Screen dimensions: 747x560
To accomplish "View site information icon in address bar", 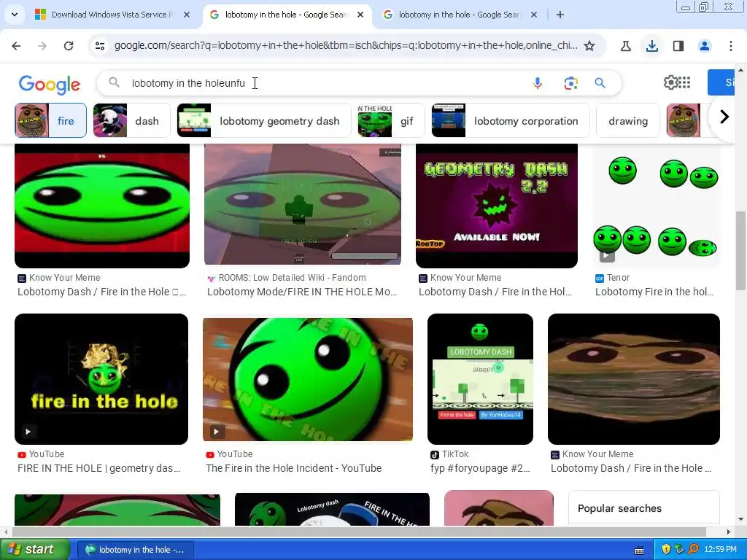I will 100,46.
